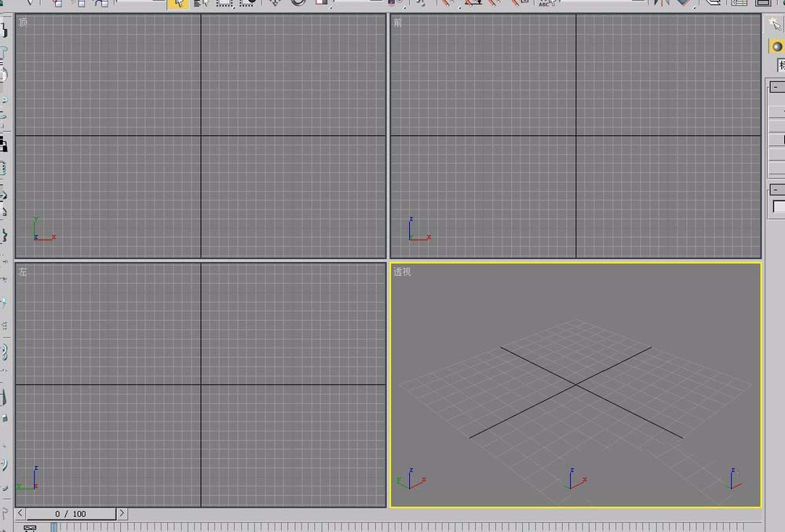Choose the rectangular selection region tool

(225, 2)
